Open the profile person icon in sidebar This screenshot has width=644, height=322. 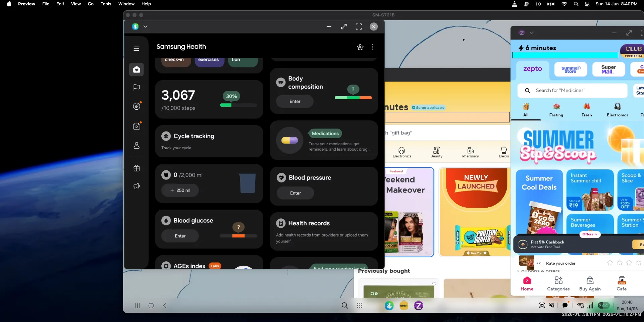(137, 146)
